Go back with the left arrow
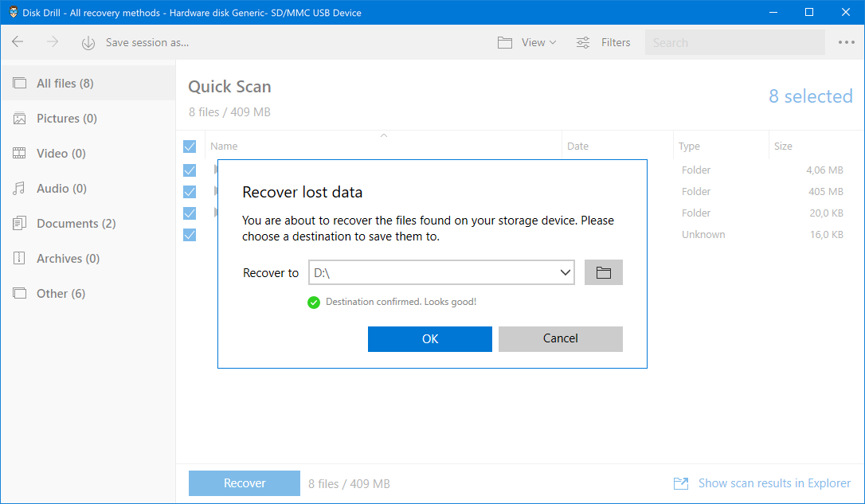The image size is (865, 504). [18, 42]
